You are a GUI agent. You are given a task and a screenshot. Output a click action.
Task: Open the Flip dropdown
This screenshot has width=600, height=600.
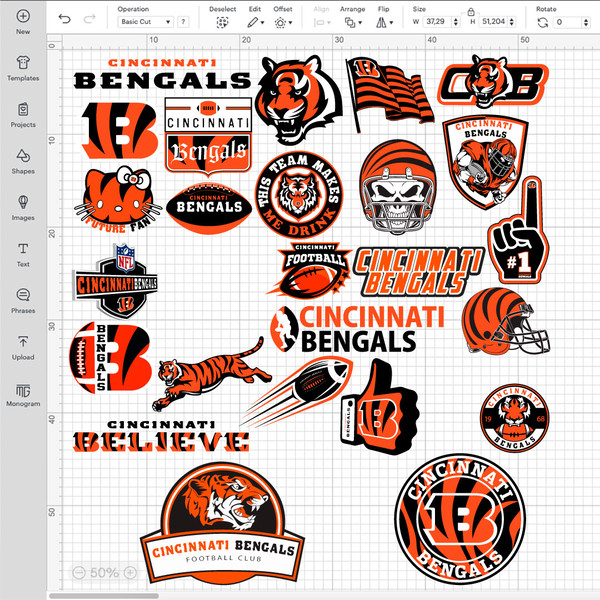click(384, 23)
